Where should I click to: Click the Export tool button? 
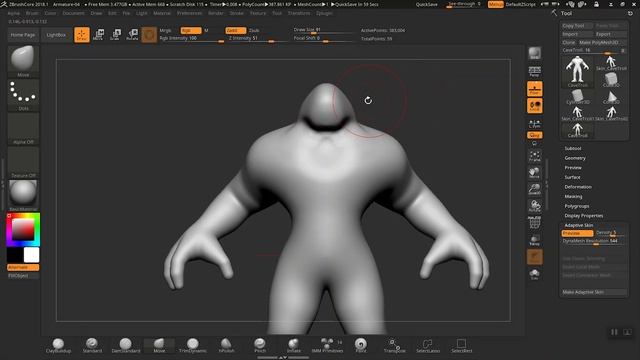click(610, 34)
